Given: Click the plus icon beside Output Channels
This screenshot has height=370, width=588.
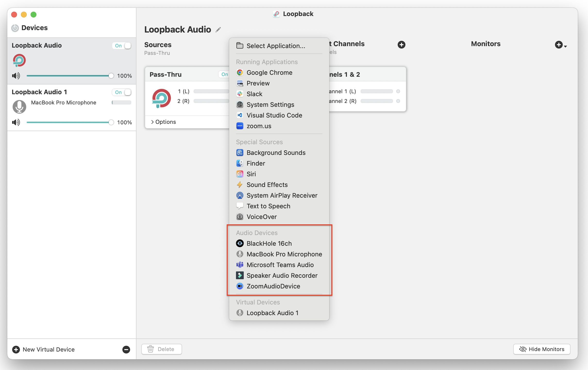Looking at the screenshot, I should [x=401, y=45].
